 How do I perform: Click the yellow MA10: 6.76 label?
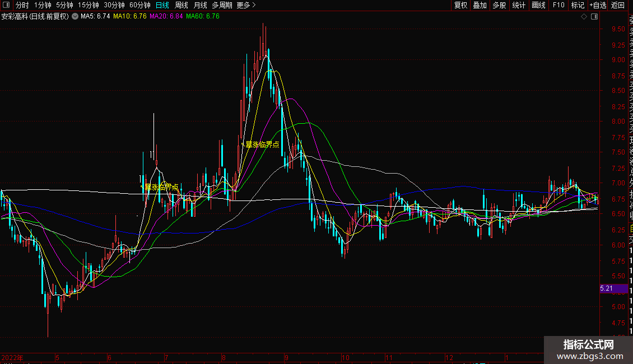(130, 17)
